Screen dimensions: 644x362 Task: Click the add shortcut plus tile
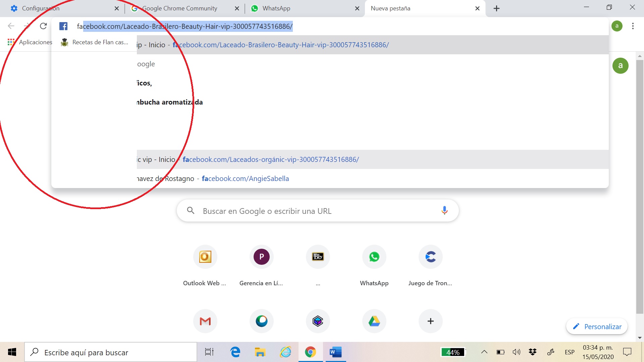tap(430, 321)
